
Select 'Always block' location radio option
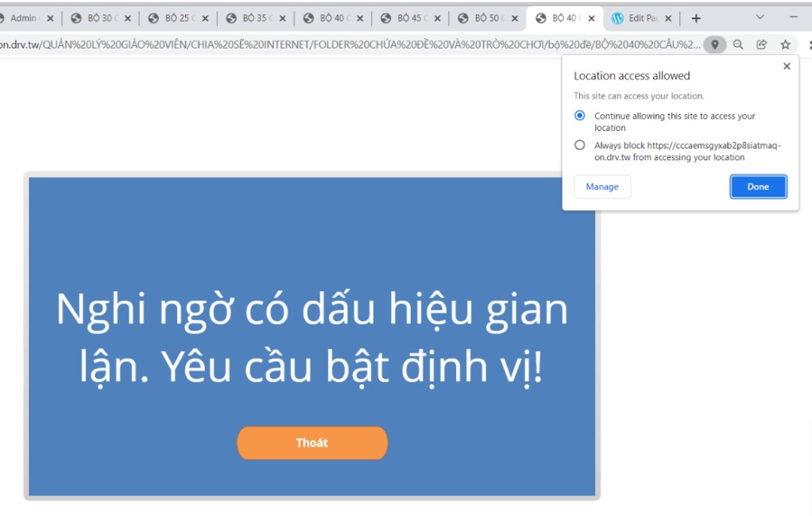[580, 145]
